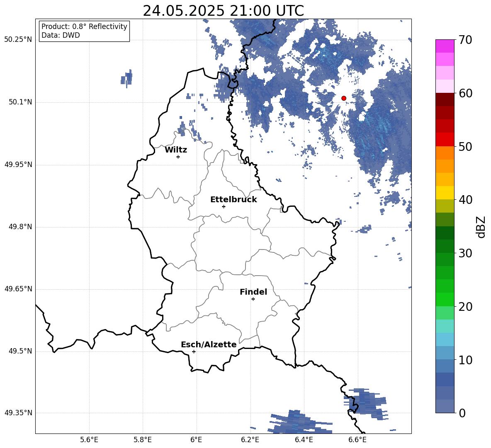This screenshot has width=491, height=448.
Task: Click the latitude label 50.25°N
Action: [x=18, y=40]
